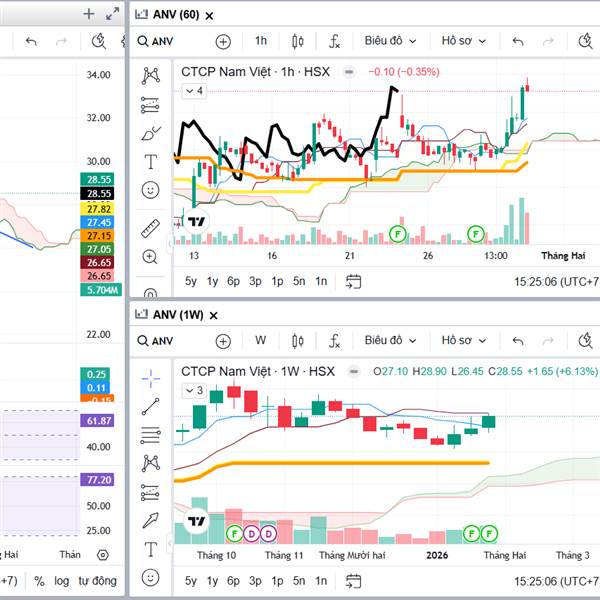The height and width of the screenshot is (600, 600).
Task: Select the text tool in ANV (1W)
Action: [150, 549]
